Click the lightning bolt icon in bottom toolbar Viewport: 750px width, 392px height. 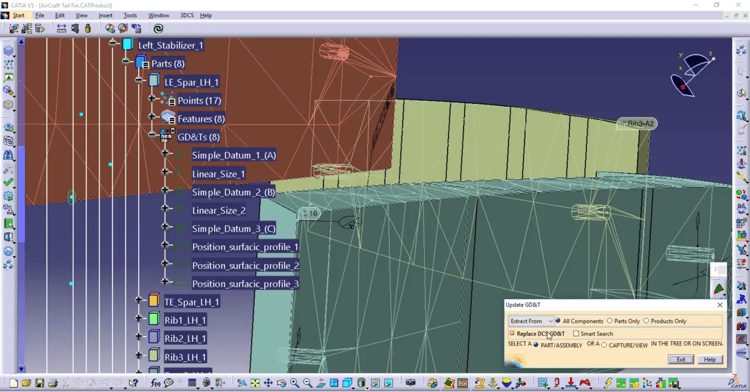[608, 383]
